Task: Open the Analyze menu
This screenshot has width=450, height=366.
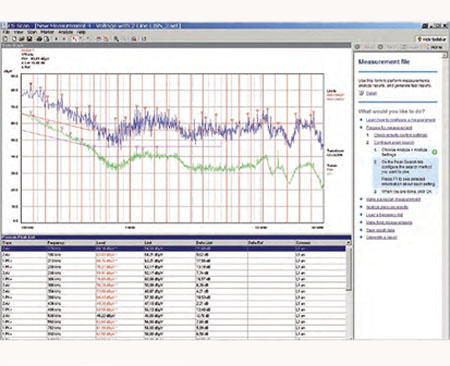Action: coord(66,32)
